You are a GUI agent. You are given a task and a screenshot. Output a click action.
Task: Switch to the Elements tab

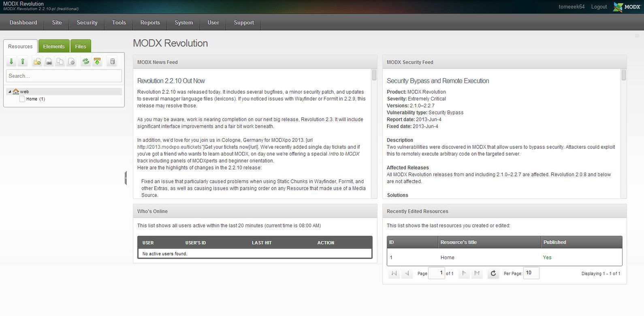(x=54, y=46)
